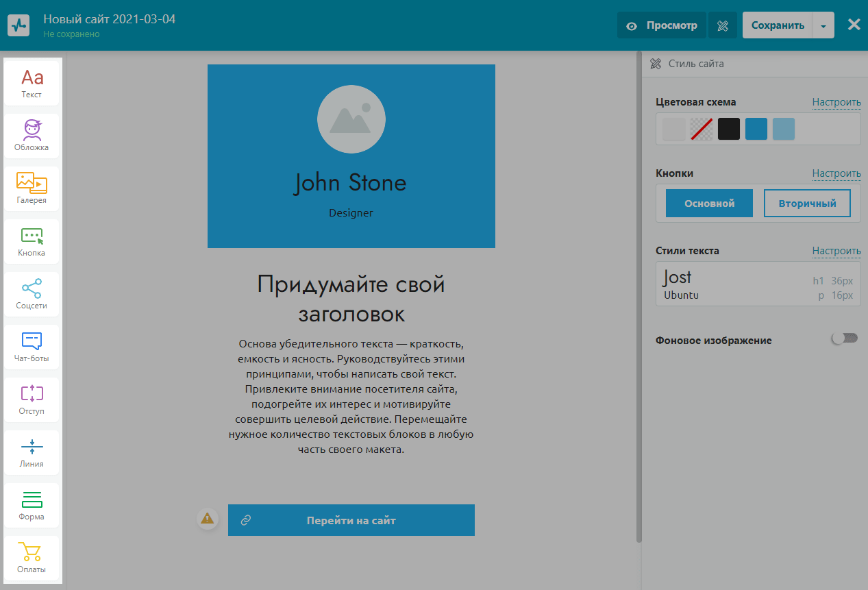Viewport: 868px width, 590px height.
Task: Insert an Отступ spacing block
Action: pyautogui.click(x=32, y=400)
